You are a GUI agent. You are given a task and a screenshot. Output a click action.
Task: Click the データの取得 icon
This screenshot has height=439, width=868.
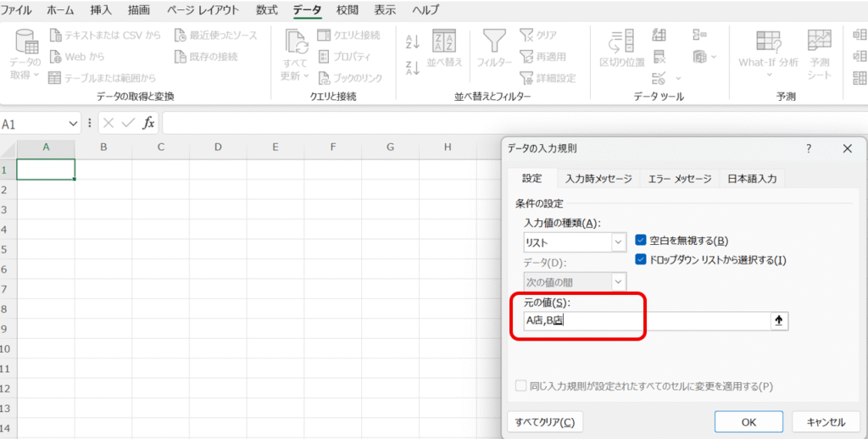tap(25, 44)
